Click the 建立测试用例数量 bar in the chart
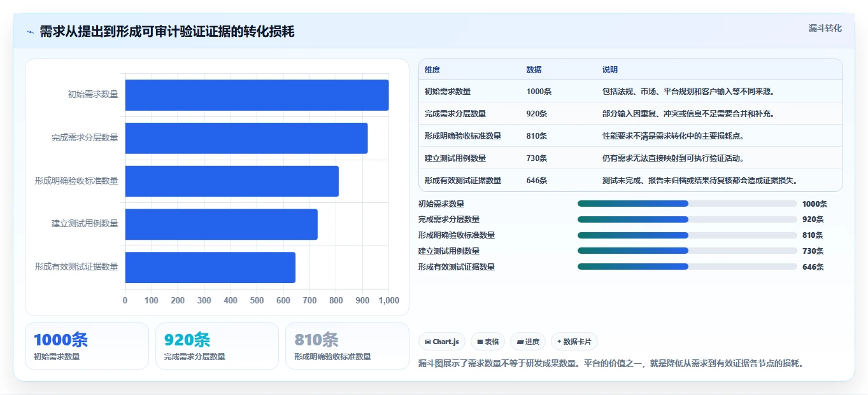This screenshot has height=395, width=868. point(221,225)
